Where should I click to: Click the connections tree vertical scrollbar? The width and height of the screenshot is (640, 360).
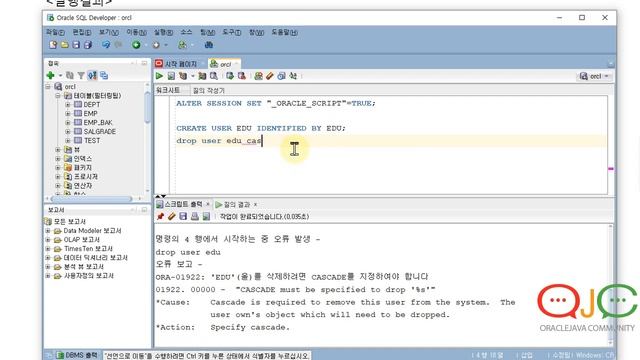pos(147,107)
